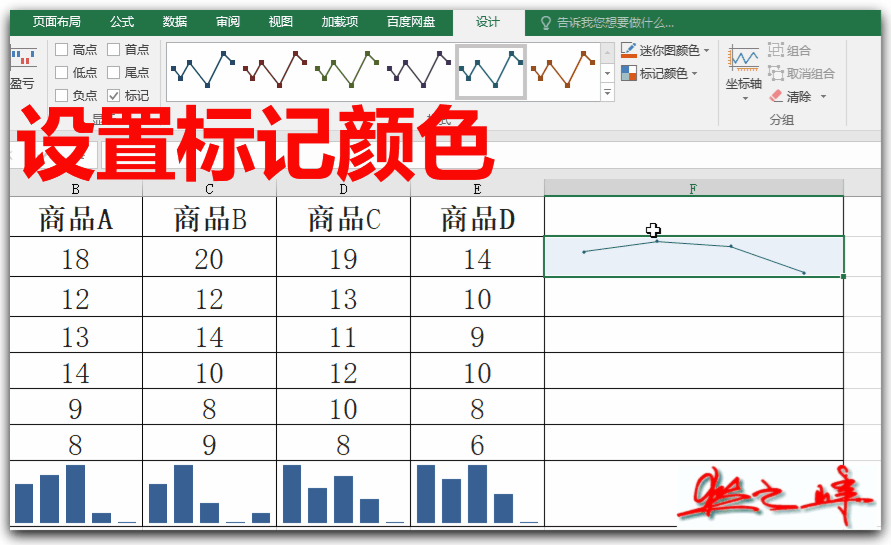Image resolution: width=891 pixels, height=545 pixels.
Task: Open 迷你图颜色 dropdown
Action: click(x=707, y=51)
